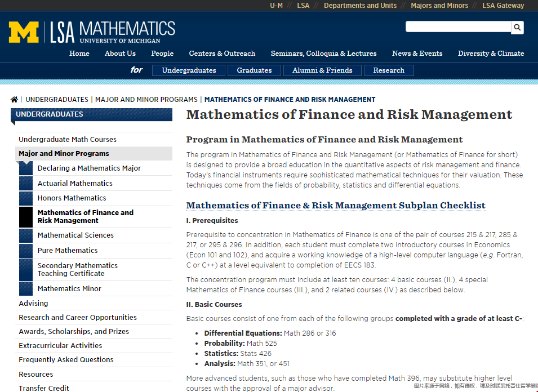
Task: Click the 'II. Basic Courses' heading
Action: (214, 305)
